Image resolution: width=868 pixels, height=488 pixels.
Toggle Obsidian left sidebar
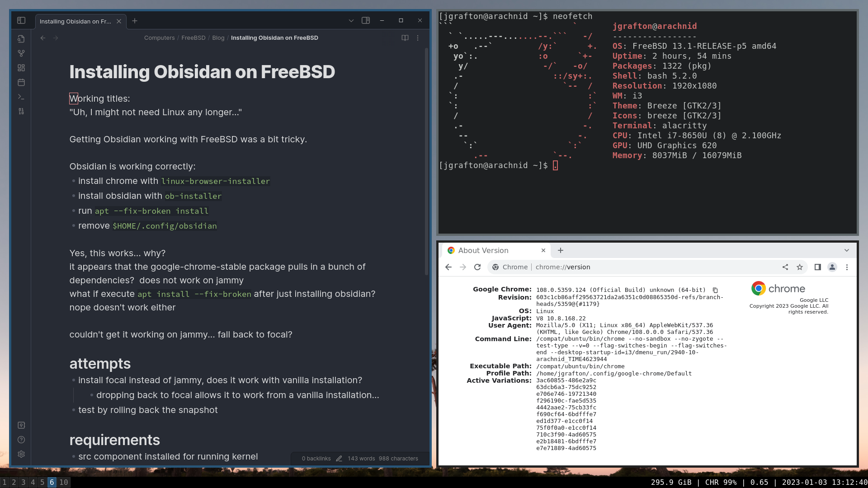[x=21, y=20]
